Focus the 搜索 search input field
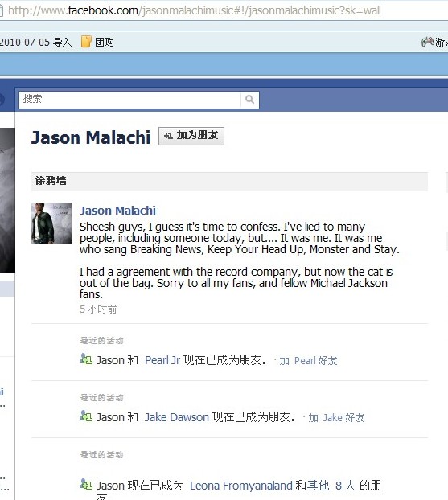448x500 pixels. click(x=129, y=100)
